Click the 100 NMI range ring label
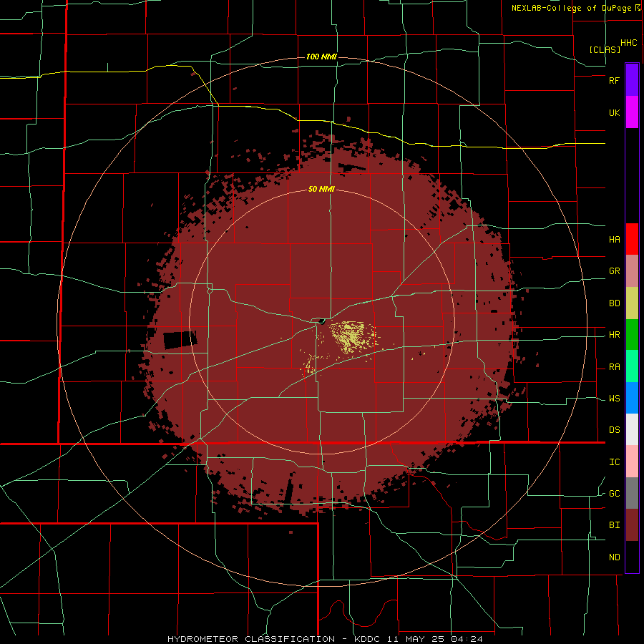 (x=321, y=57)
